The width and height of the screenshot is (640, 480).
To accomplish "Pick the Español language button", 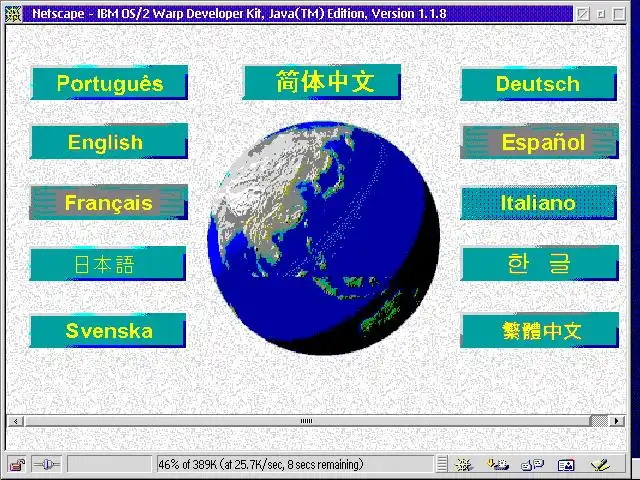I will tap(540, 141).
